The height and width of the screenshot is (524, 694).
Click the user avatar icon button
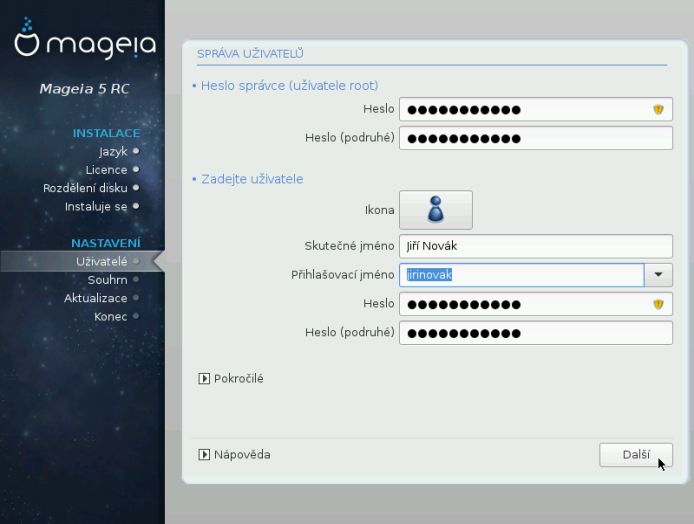tap(436, 210)
